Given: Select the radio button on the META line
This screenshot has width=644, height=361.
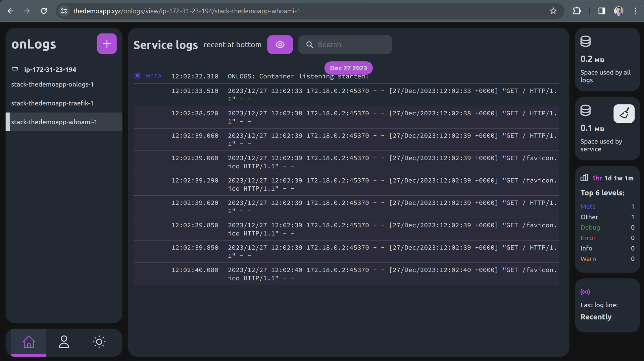Looking at the screenshot, I should click(x=137, y=76).
